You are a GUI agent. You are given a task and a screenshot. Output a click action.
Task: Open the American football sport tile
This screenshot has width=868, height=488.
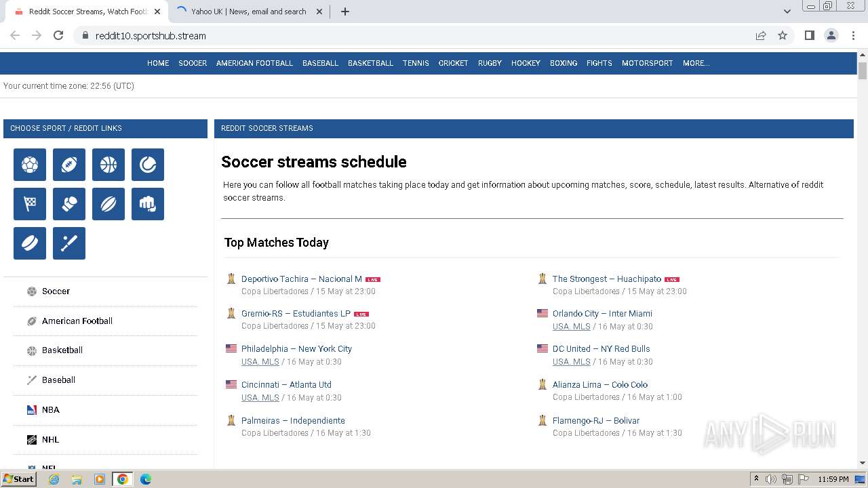pyautogui.click(x=69, y=165)
